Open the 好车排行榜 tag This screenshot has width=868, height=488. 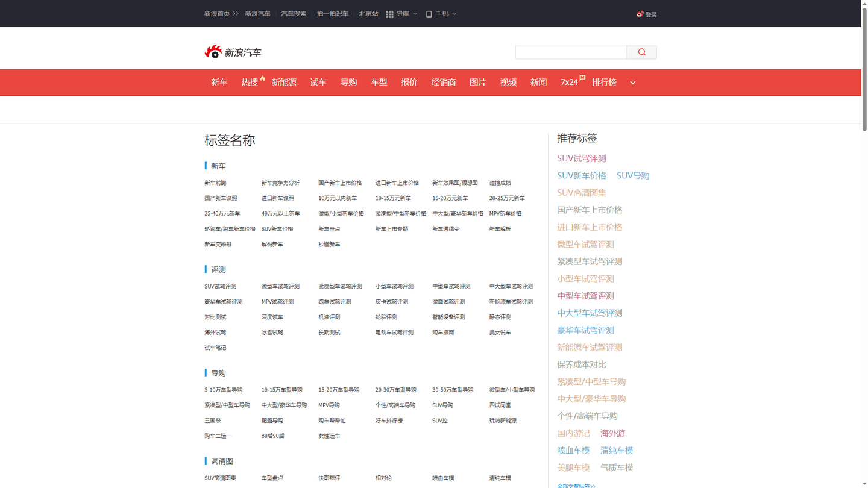click(389, 421)
